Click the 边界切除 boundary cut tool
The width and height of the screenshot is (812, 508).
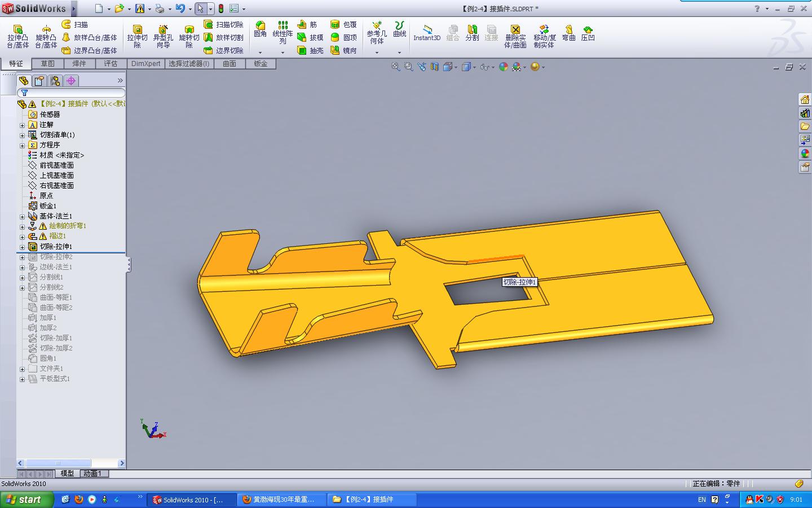pyautogui.click(x=224, y=50)
